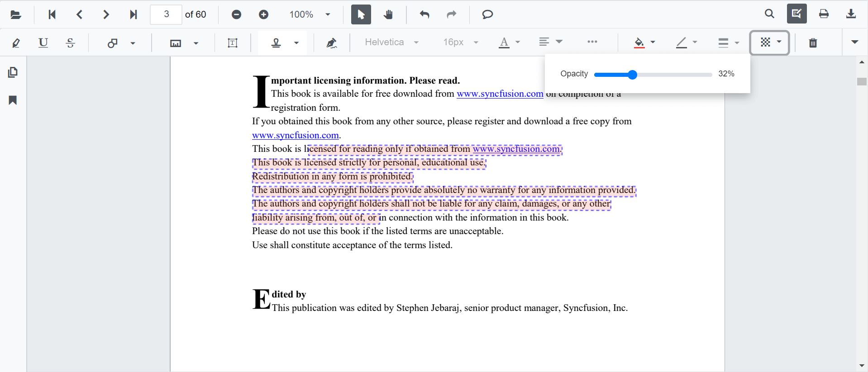Select the highlight annotation tool

[16, 43]
